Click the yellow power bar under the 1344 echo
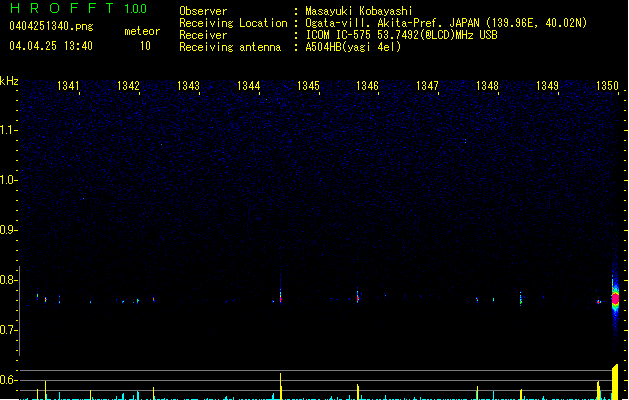 pos(281,386)
